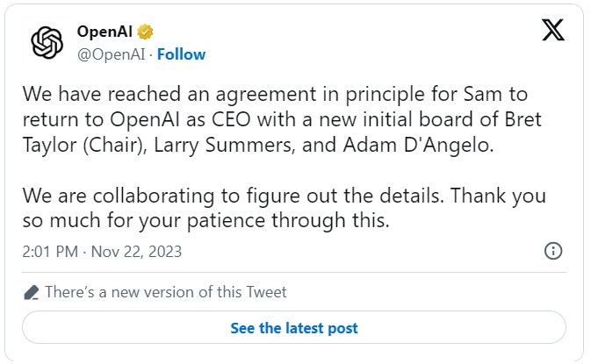Click "There's a new version of this Tweet"
This screenshot has height=364, width=591.
point(165,292)
